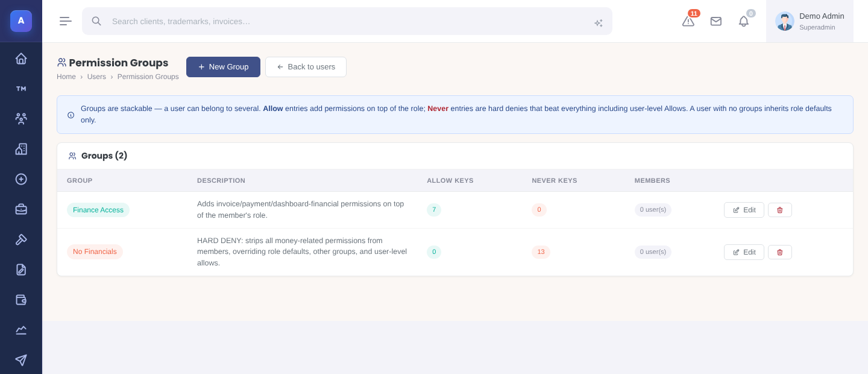Click the paper plane sidebar icon
This screenshot has width=868, height=374.
coord(21,360)
